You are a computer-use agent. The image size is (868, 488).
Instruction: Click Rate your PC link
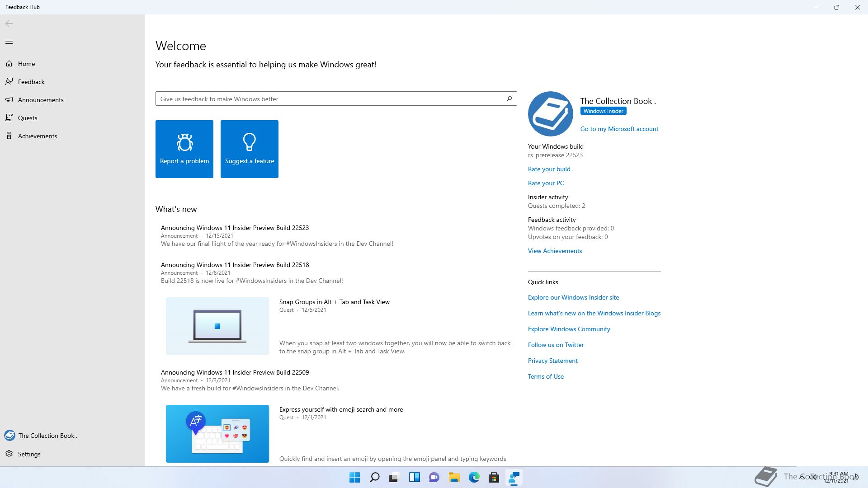click(546, 183)
